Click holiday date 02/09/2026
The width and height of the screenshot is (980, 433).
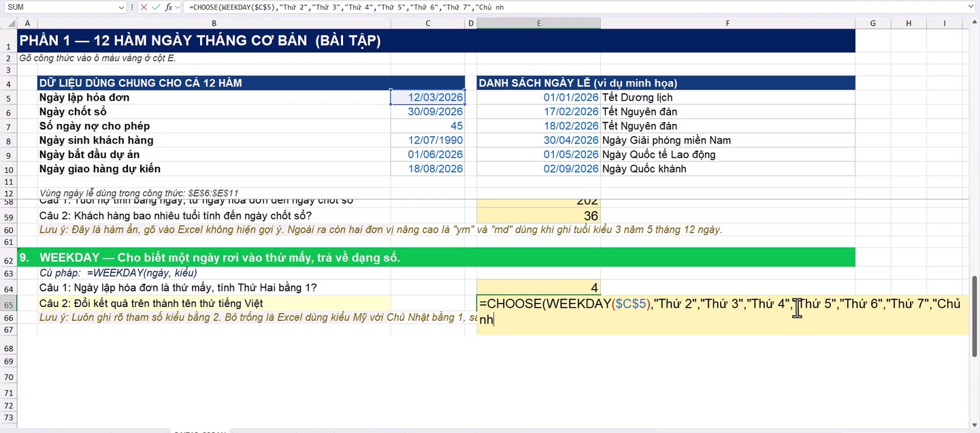coord(538,169)
